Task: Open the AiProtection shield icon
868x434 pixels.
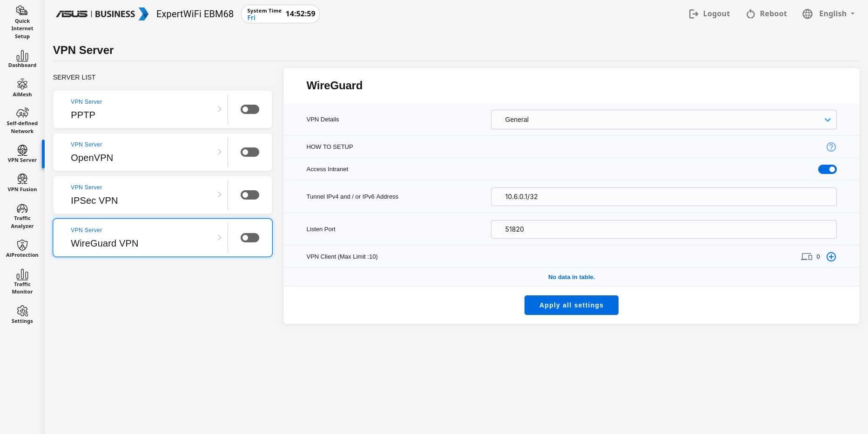Action: pos(22,245)
